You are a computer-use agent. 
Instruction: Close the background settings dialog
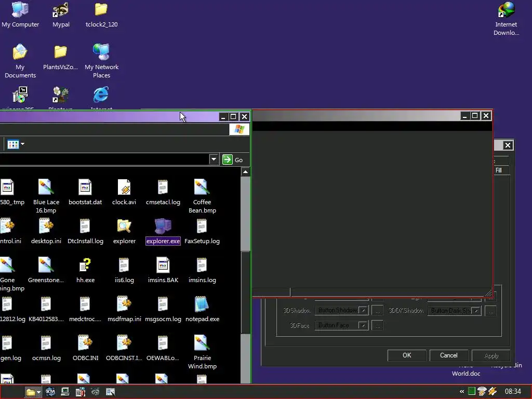[508, 145]
